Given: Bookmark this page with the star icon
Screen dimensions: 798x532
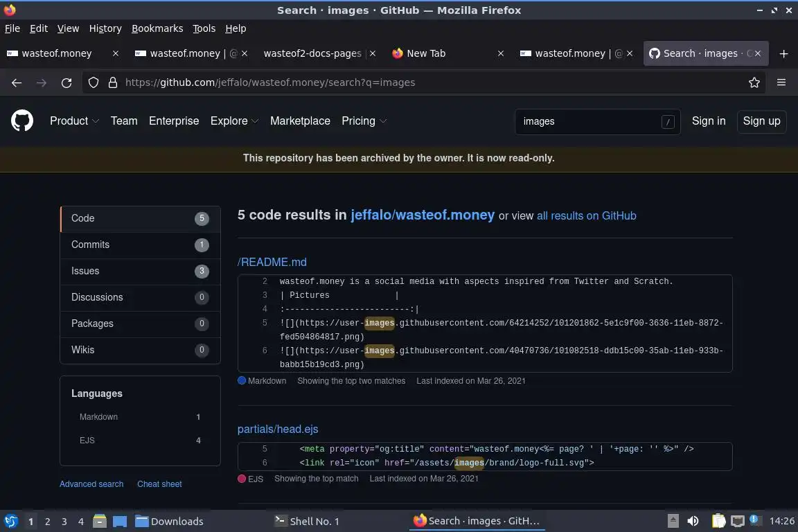Looking at the screenshot, I should (x=754, y=82).
